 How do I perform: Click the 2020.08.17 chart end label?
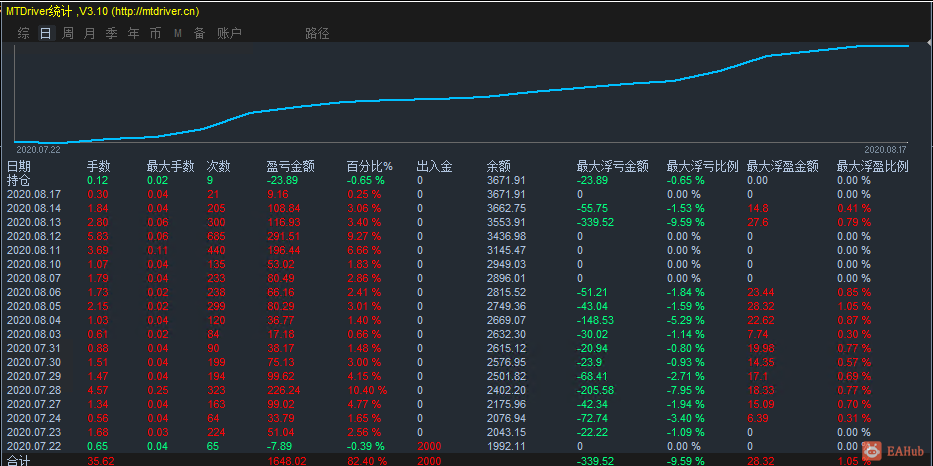click(885, 149)
